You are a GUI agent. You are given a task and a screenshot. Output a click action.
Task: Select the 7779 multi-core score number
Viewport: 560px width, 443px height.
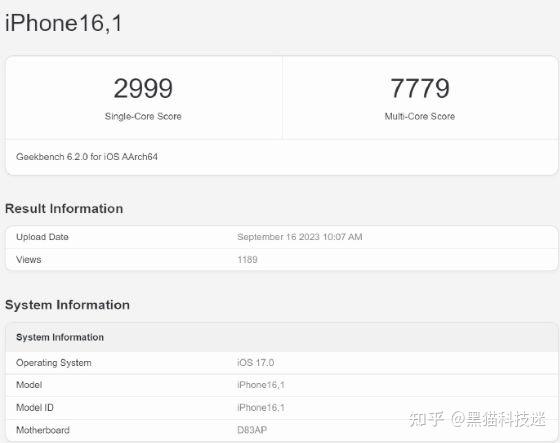pos(420,88)
